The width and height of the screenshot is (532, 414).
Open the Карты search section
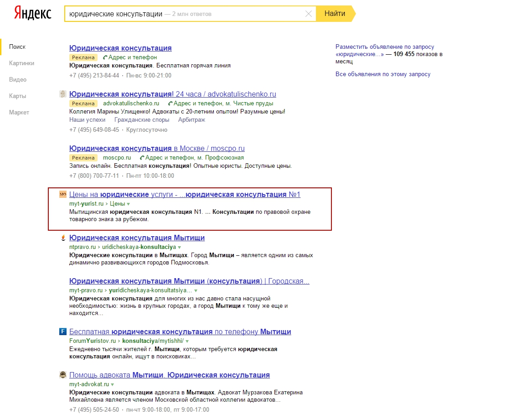pyautogui.click(x=18, y=96)
